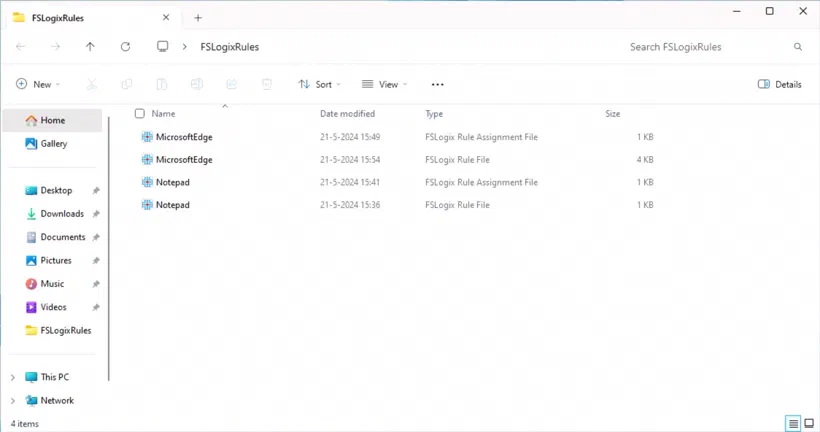Click the Delete trash icon
This screenshot has height=432, width=820.
coord(267,84)
